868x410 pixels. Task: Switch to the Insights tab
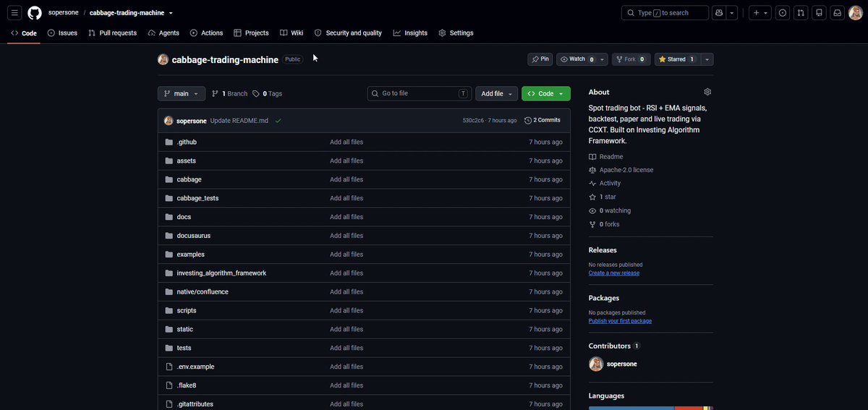[x=410, y=33]
